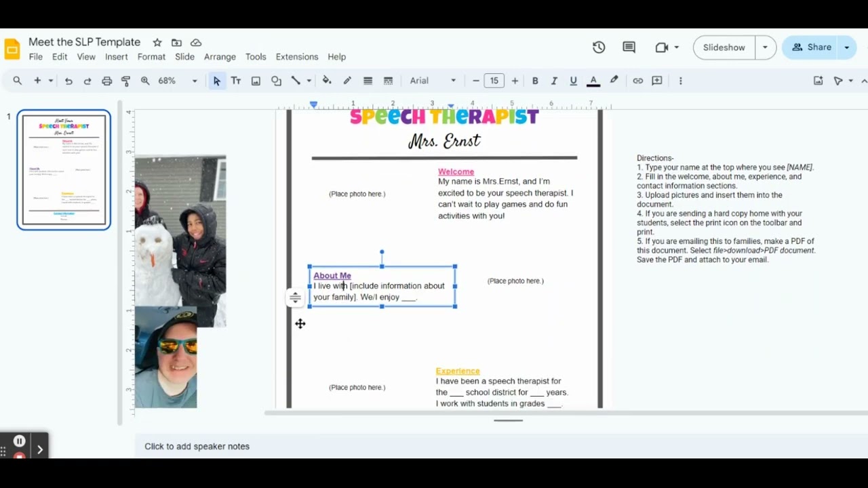Open version history clock icon
Viewport: 868px width, 488px height.
(599, 47)
